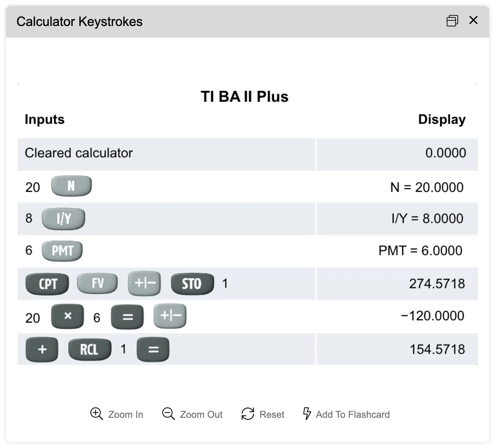Select the FV key

tap(97, 283)
